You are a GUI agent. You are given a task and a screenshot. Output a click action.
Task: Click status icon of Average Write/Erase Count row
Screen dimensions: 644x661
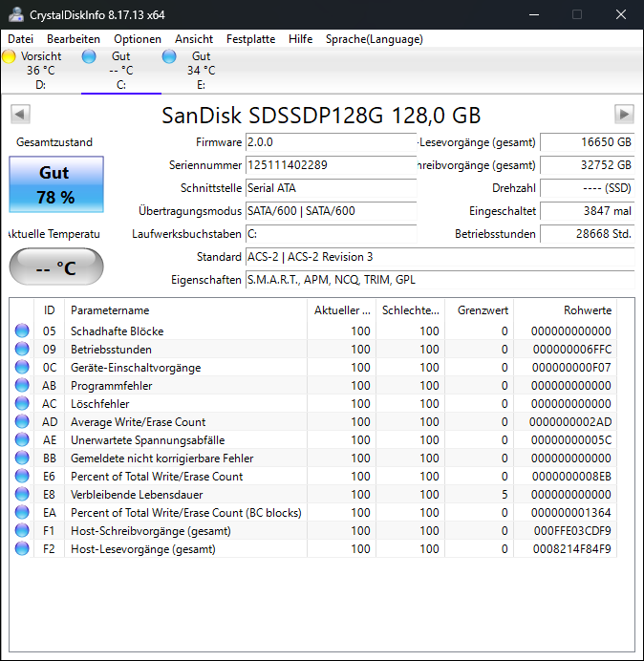pyautogui.click(x=22, y=421)
